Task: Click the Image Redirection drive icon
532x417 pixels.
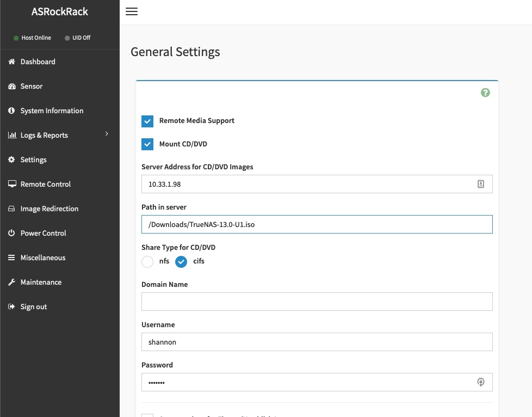Action: (x=11, y=208)
